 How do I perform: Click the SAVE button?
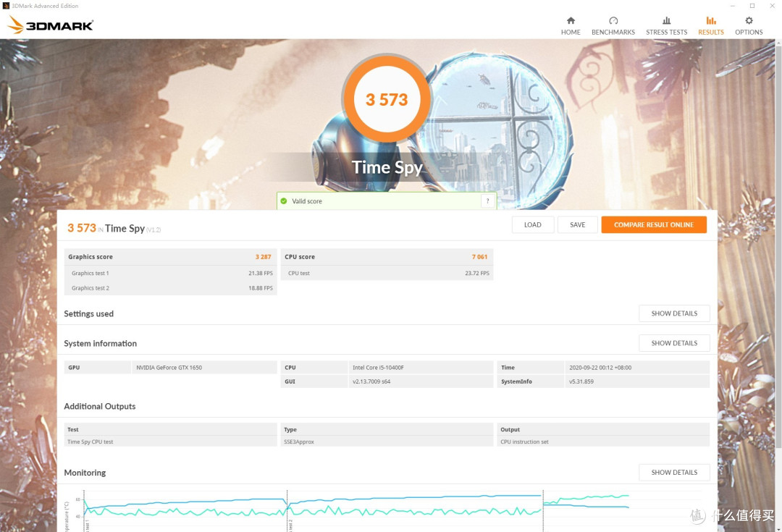point(578,225)
